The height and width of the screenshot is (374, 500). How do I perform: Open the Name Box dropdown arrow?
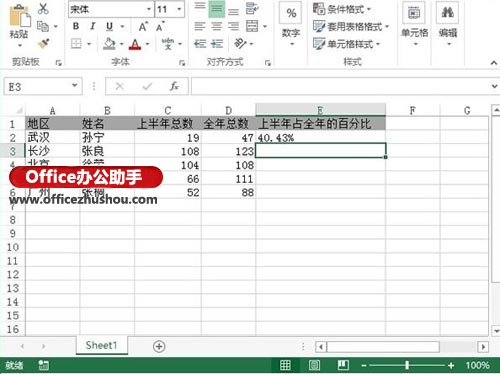click(75, 86)
